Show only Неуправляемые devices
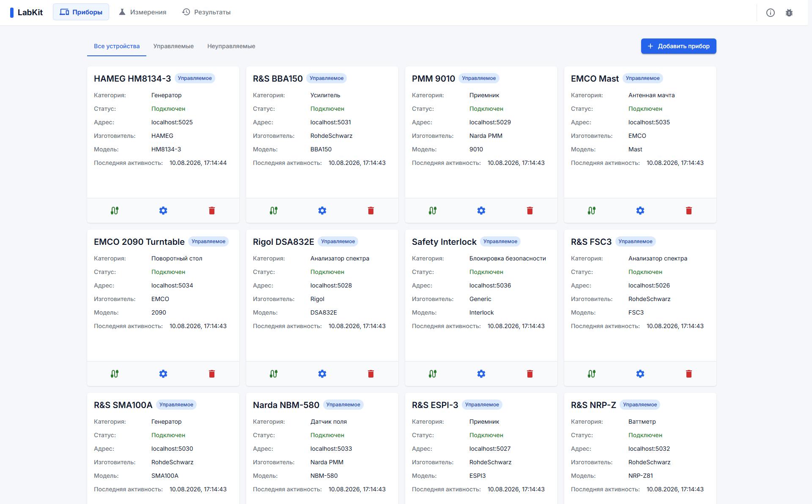 coord(231,46)
